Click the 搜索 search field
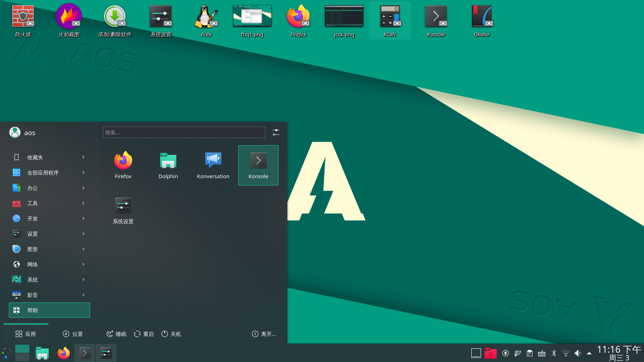 184,132
